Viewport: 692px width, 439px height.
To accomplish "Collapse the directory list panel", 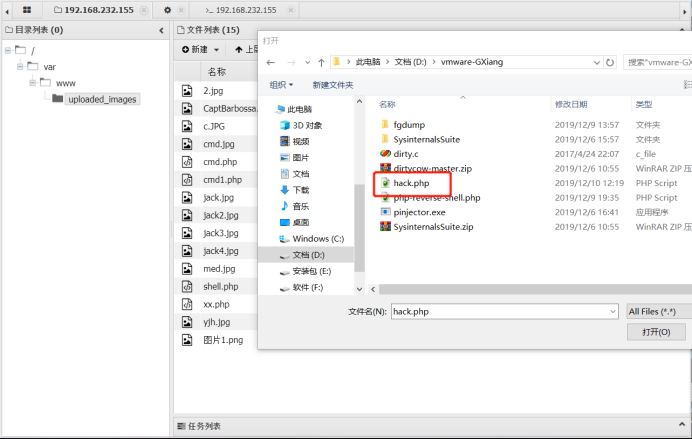I will tap(161, 30).
